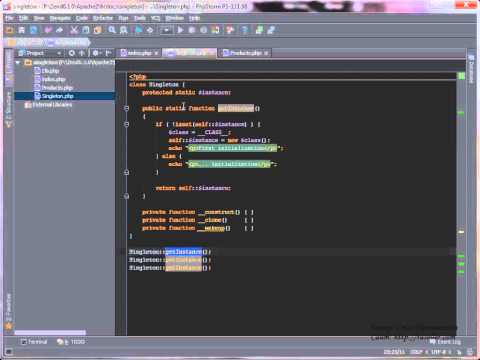Toggle tool window buttons icon bottom-left
The width and height of the screenshot is (480, 360).
[9, 351]
